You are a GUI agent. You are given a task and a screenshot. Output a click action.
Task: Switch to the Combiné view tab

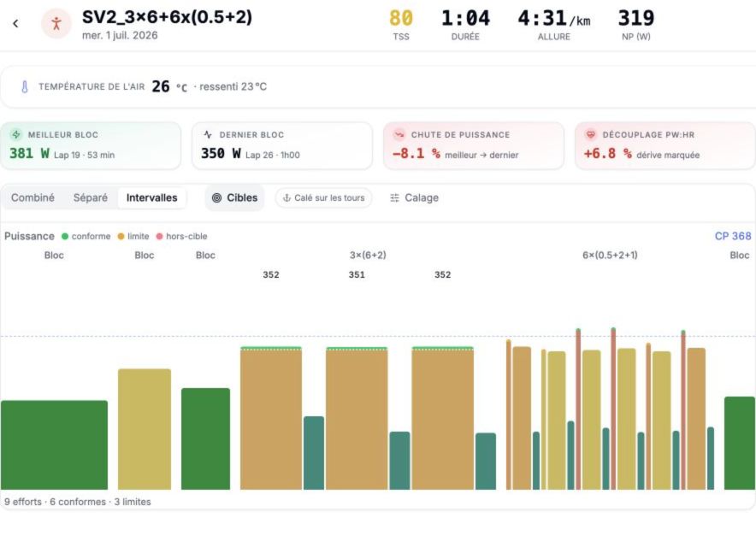tap(32, 197)
